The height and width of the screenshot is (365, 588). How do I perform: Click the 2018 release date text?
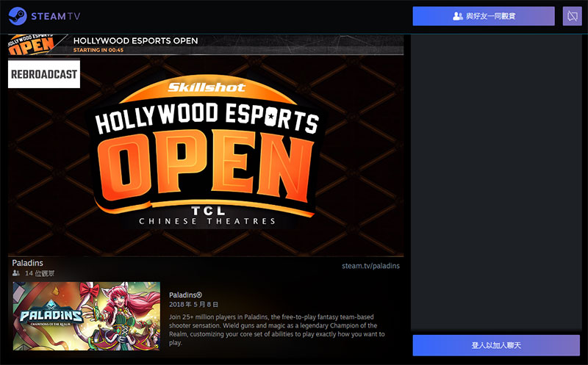(193, 304)
